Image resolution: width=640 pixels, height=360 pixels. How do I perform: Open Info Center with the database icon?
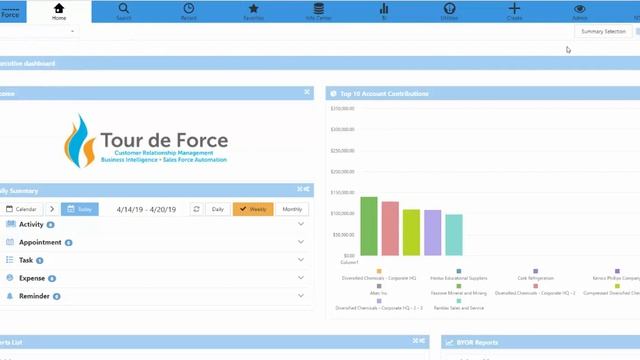click(318, 11)
